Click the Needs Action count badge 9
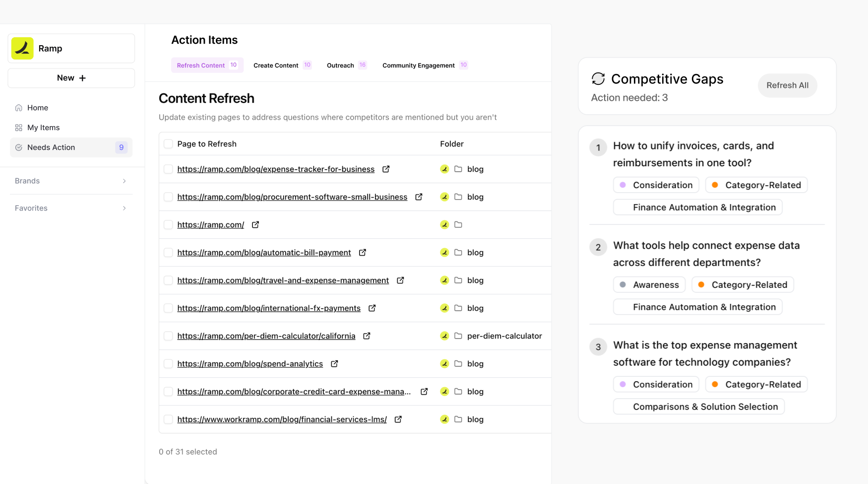868x484 pixels. (x=121, y=147)
